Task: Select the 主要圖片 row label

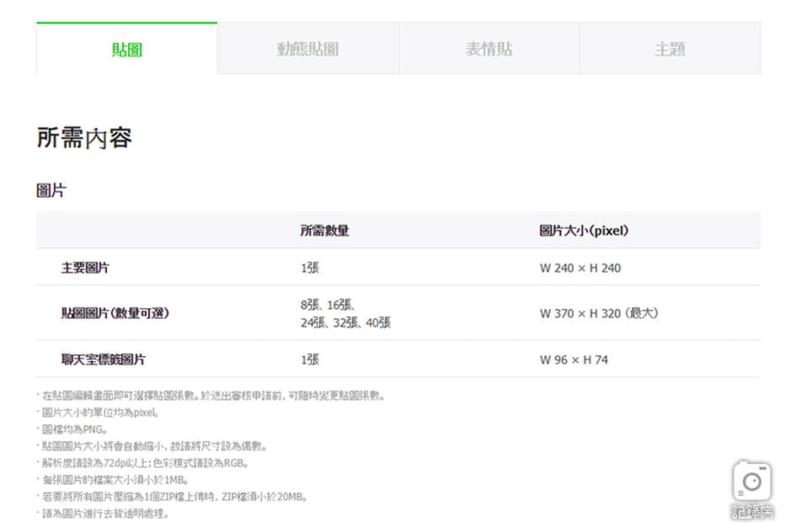Action: coord(85,269)
